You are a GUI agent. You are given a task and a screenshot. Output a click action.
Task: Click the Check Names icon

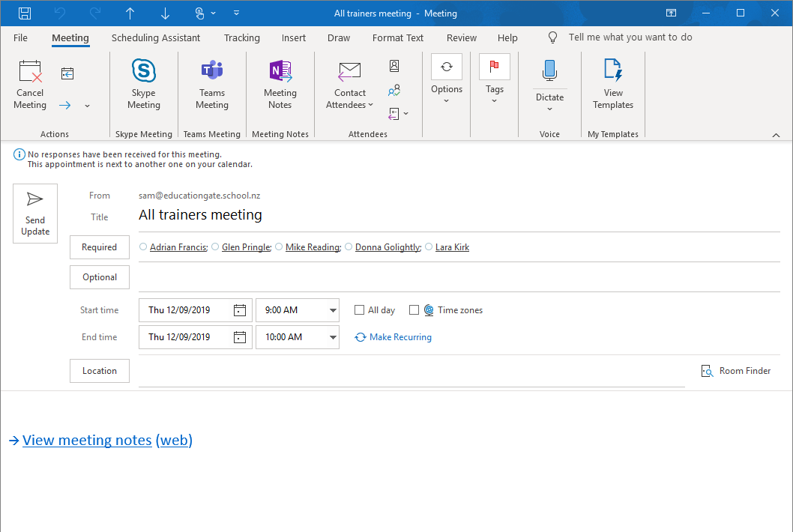[394, 90]
